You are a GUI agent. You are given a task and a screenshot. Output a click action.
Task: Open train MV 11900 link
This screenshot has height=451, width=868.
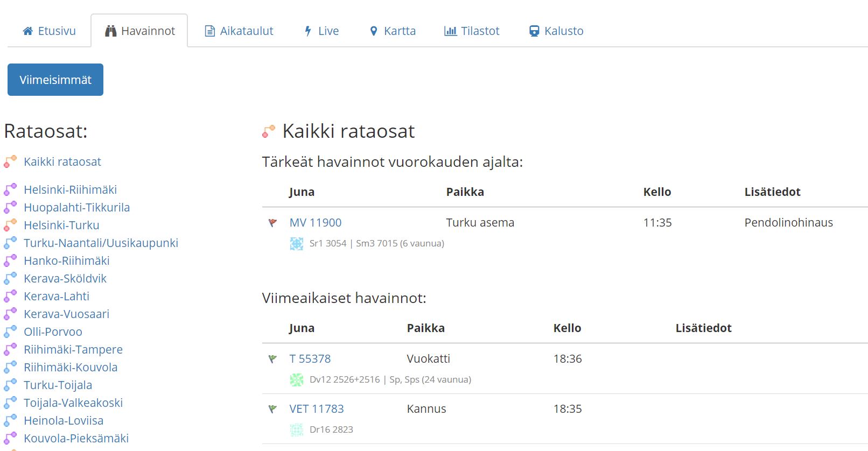pos(316,223)
